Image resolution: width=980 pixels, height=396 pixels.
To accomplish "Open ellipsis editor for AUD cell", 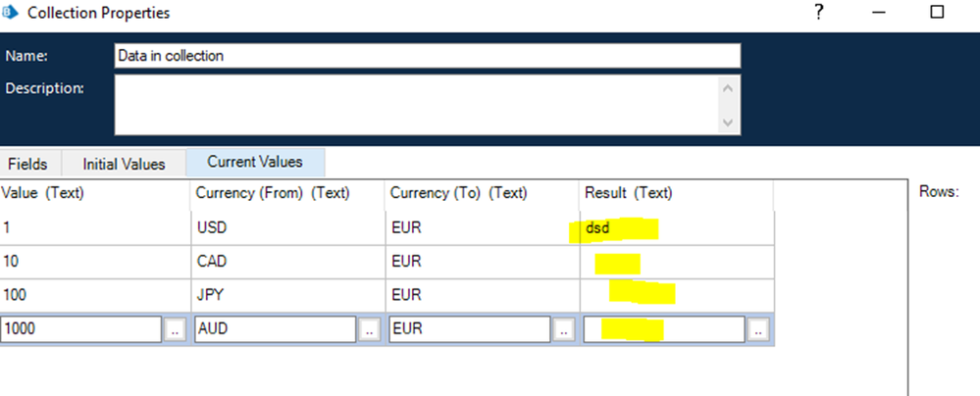I will [x=369, y=330].
